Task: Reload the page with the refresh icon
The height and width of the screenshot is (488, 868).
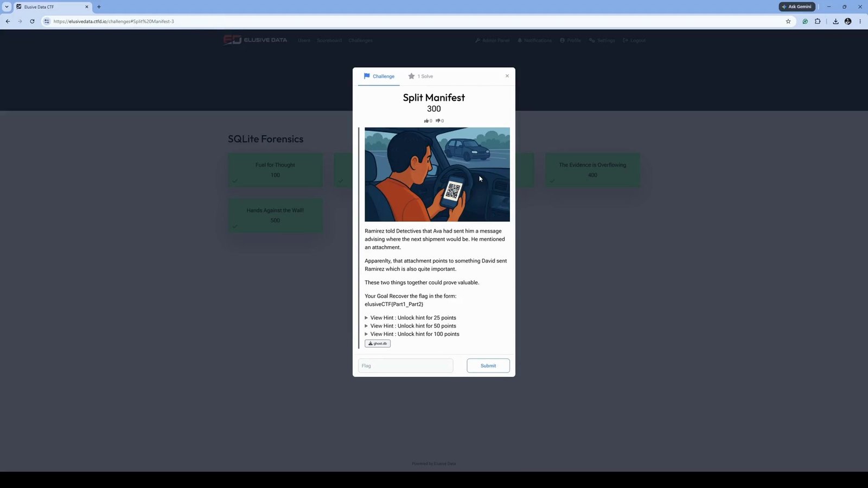Action: coord(32,21)
